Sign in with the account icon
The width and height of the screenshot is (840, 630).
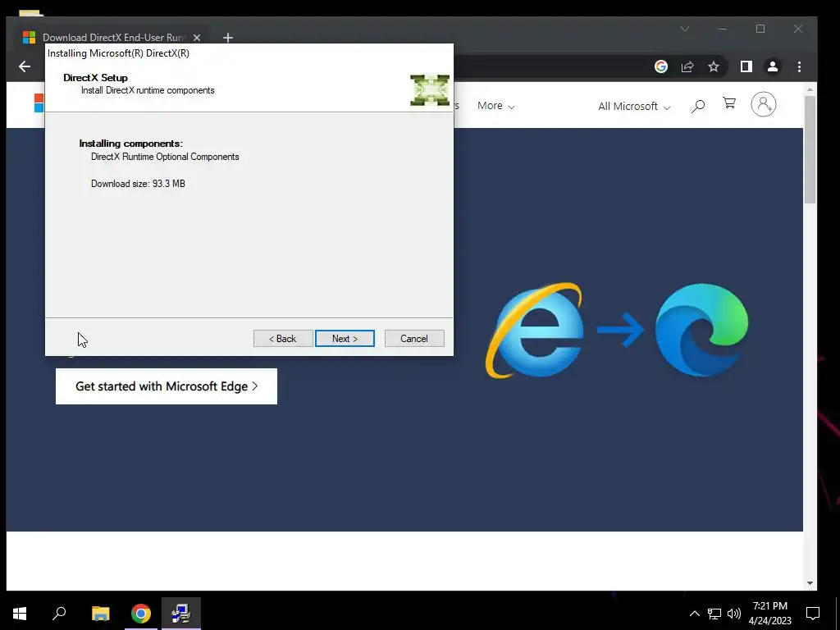click(x=764, y=104)
